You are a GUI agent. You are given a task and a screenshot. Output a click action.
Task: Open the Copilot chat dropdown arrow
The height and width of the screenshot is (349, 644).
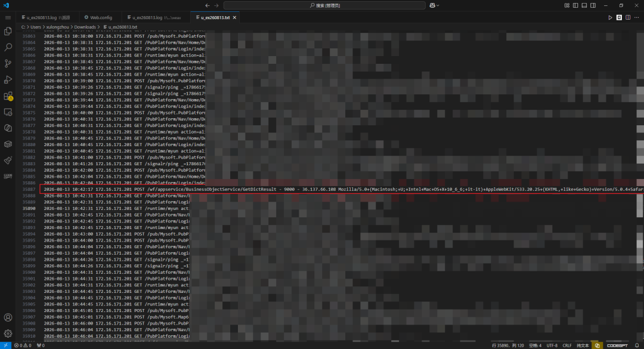coord(438,5)
